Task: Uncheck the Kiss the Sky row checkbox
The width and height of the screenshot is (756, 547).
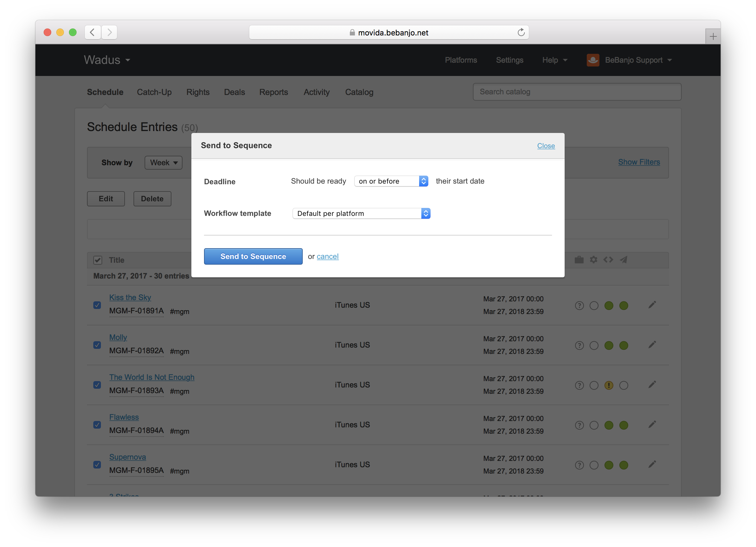Action: 97,305
